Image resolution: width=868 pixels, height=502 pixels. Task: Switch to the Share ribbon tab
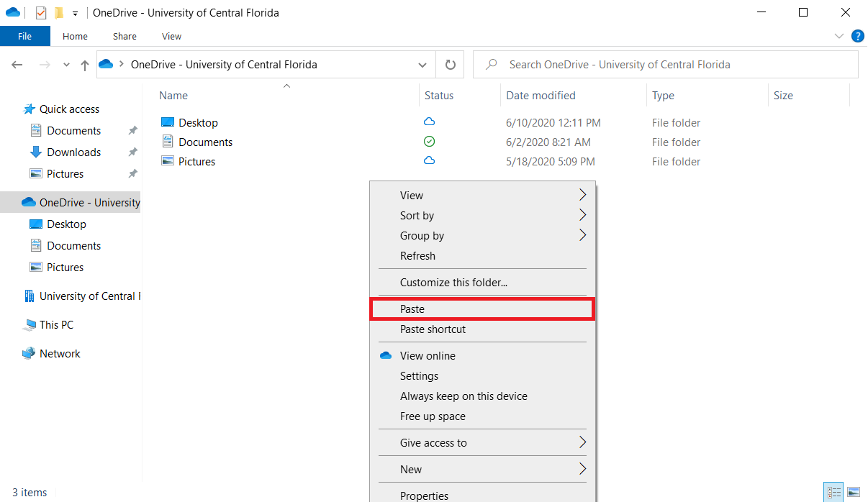point(125,36)
